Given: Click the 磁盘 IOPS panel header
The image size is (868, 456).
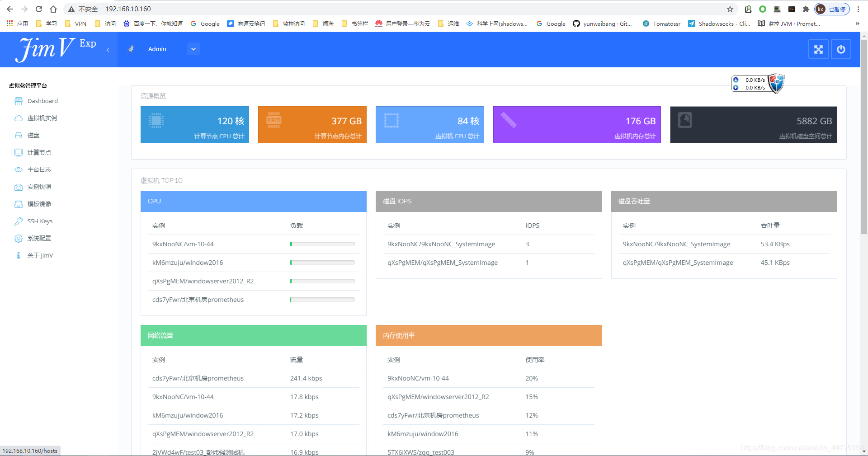Looking at the screenshot, I should [x=489, y=201].
